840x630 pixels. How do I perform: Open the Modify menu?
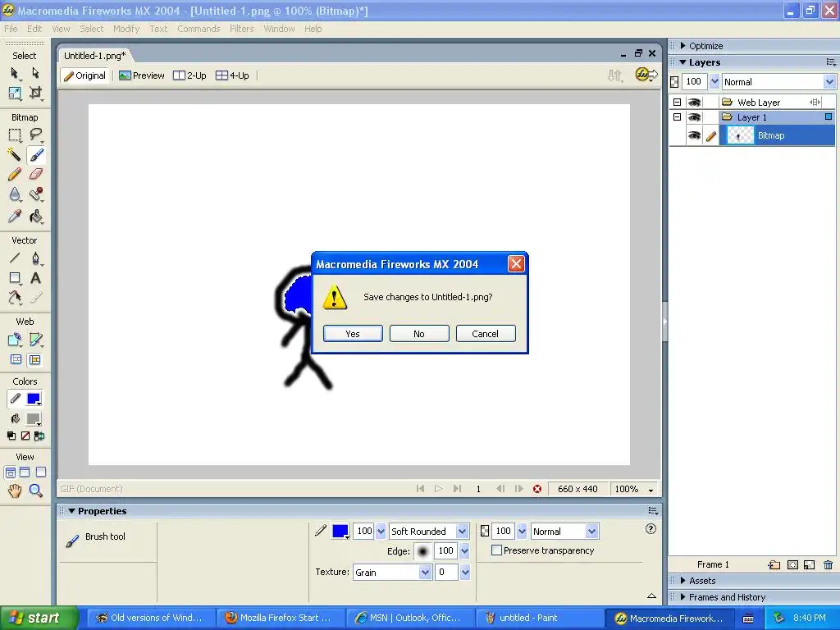coord(126,29)
